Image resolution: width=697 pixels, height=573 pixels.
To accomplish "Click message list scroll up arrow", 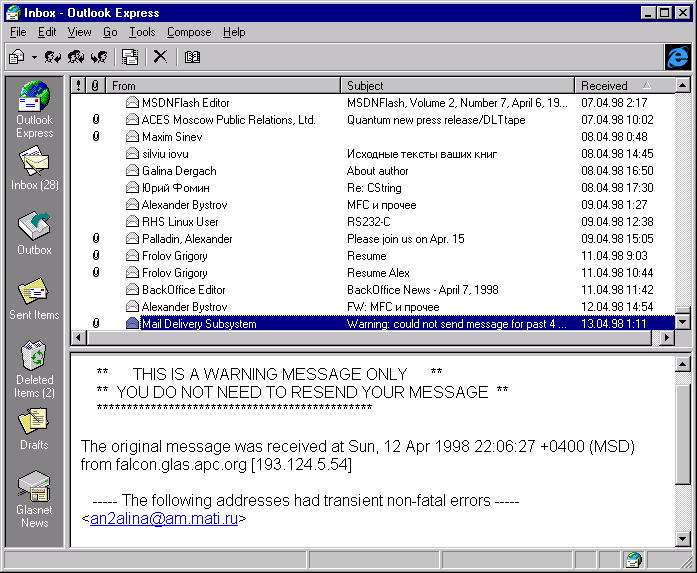I will pyautogui.click(x=682, y=84).
